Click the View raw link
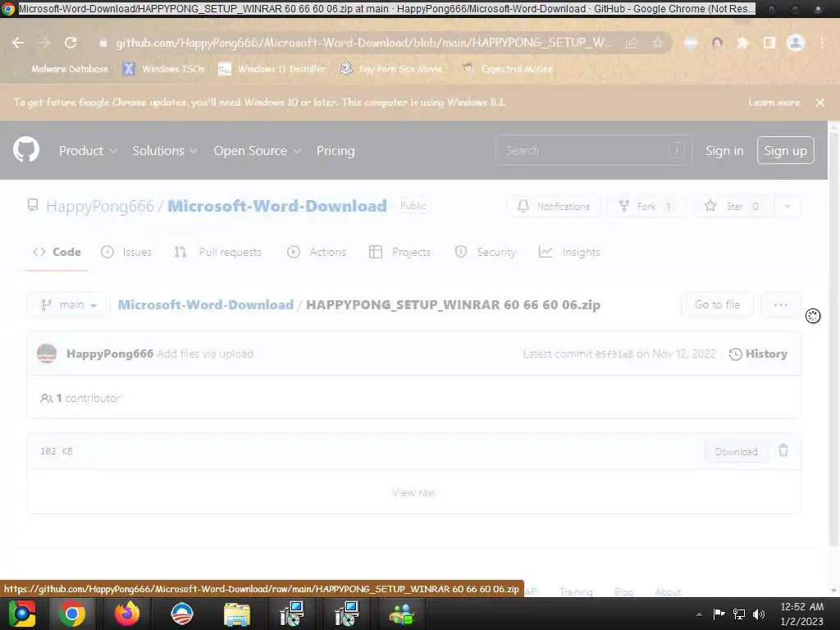Image resolution: width=840 pixels, height=630 pixels. [413, 492]
